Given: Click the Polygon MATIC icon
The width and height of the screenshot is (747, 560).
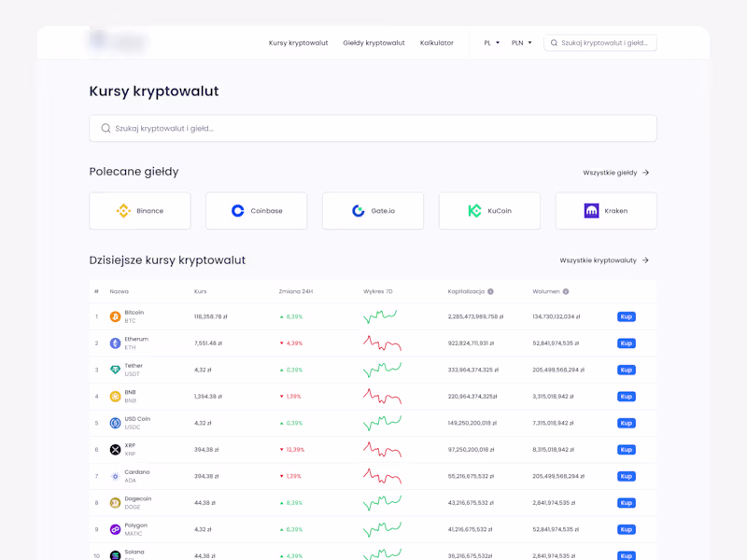Looking at the screenshot, I should click(x=115, y=529).
